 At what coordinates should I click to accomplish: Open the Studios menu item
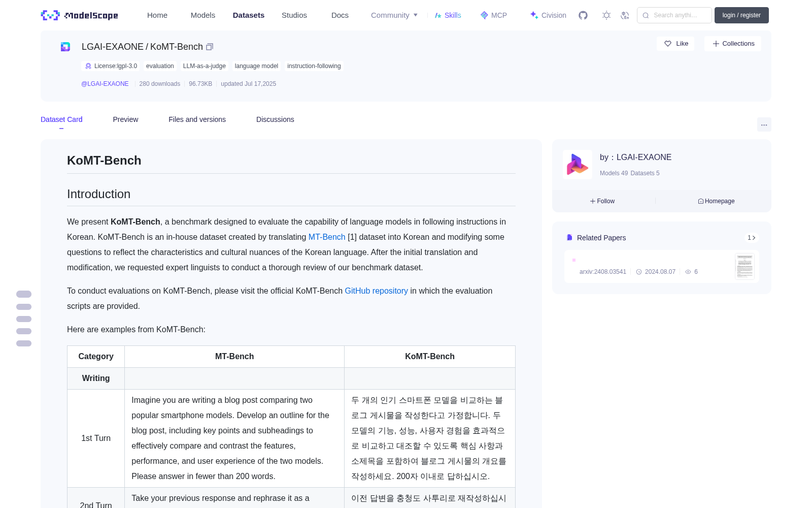pos(294,15)
